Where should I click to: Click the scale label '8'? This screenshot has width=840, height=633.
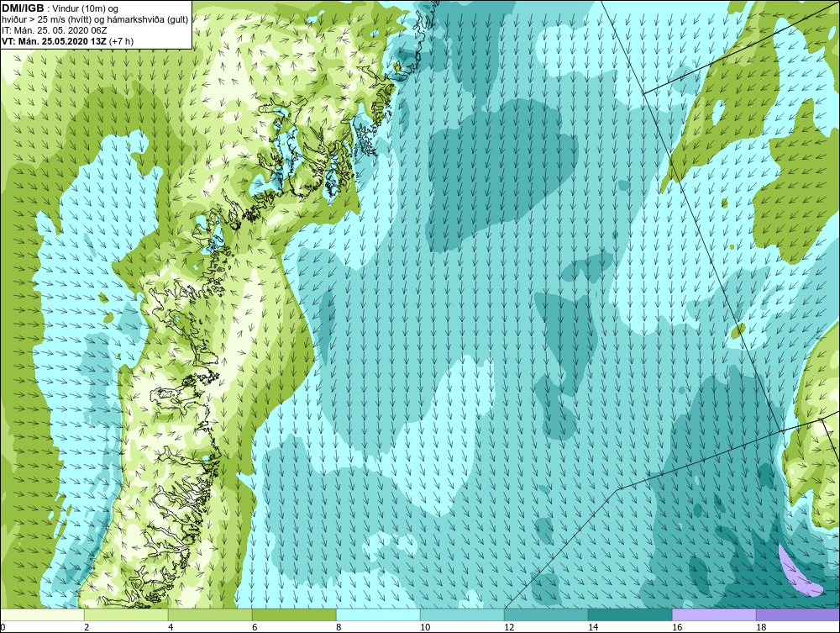coord(339,627)
